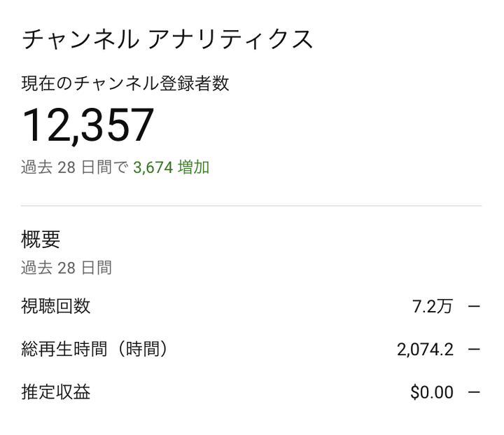Select the 現在のチャンネル登録者数 label
Viewport: 504px width, 435px height.
coord(125,84)
